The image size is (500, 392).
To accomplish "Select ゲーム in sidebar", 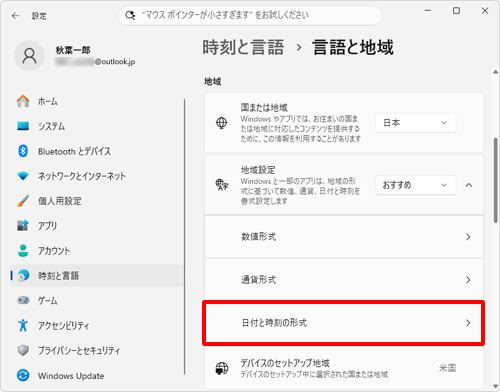I will [x=97, y=300].
